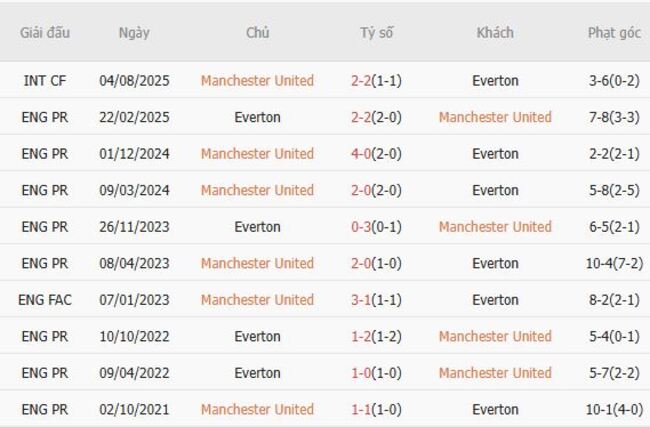This screenshot has height=427, width=650.
Task: Open away team Manchester United on 22/02/2025
Action: (495, 117)
